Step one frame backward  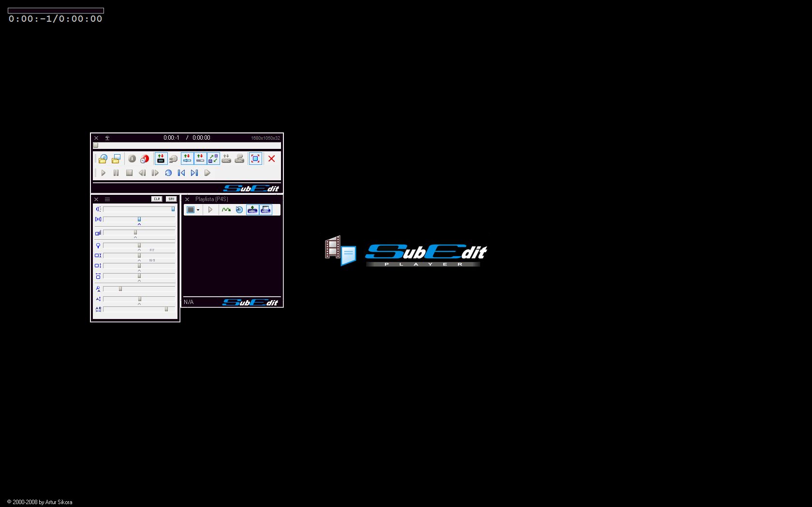(x=142, y=173)
